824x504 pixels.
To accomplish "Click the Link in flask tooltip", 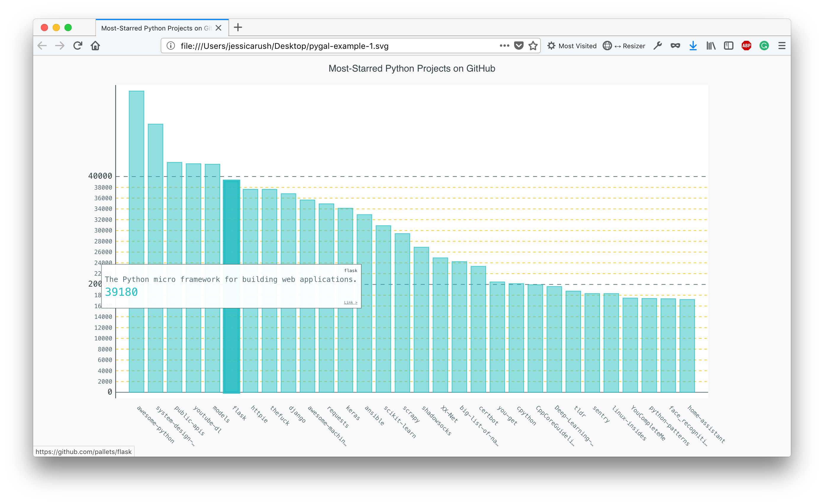I will 350,303.
